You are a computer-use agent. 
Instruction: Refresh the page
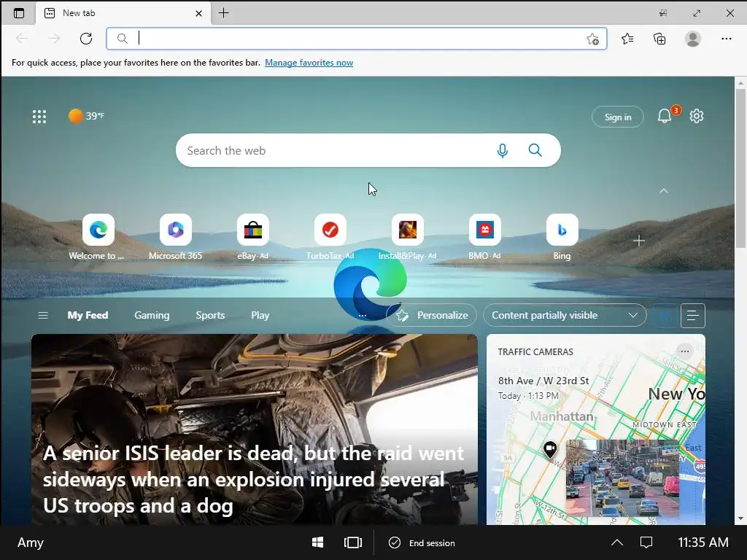(x=86, y=39)
